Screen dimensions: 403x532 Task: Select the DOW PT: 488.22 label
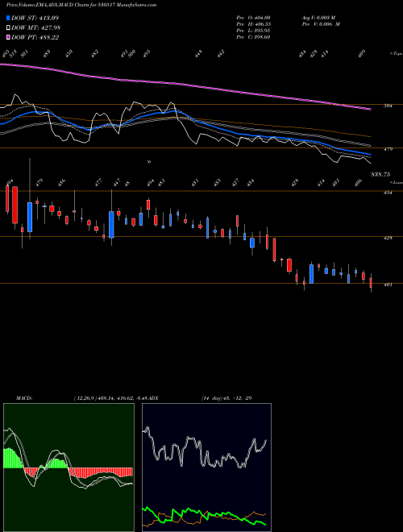pos(35,37)
